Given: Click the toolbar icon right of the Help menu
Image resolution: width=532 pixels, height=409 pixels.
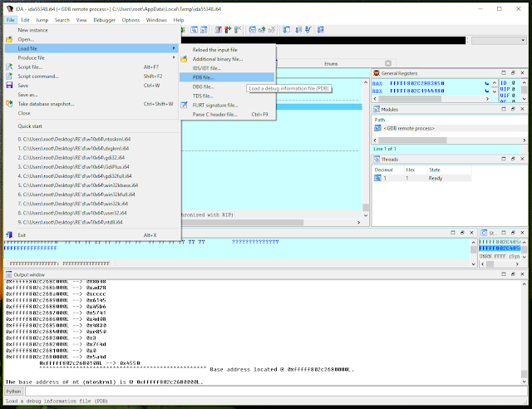Looking at the screenshot, I should pos(194,30).
